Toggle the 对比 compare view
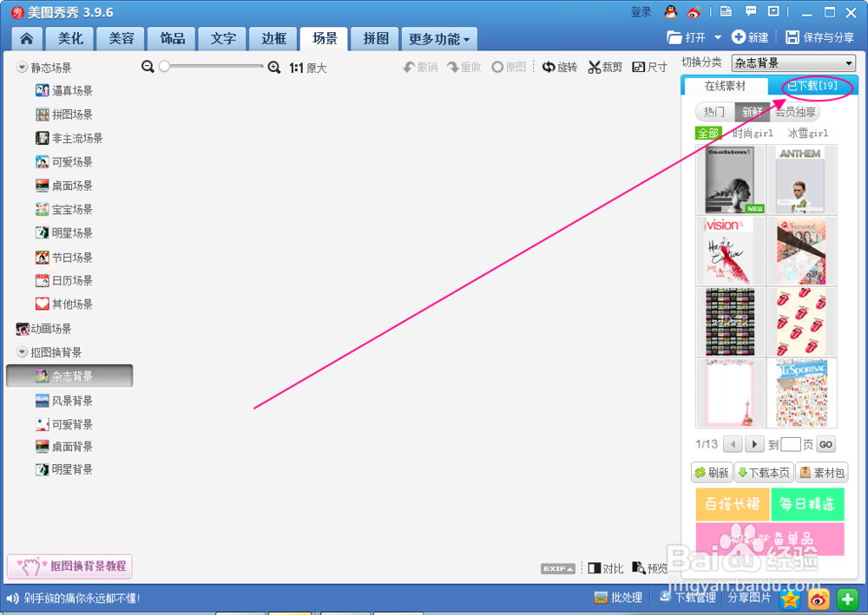The width and height of the screenshot is (868, 615). click(606, 568)
